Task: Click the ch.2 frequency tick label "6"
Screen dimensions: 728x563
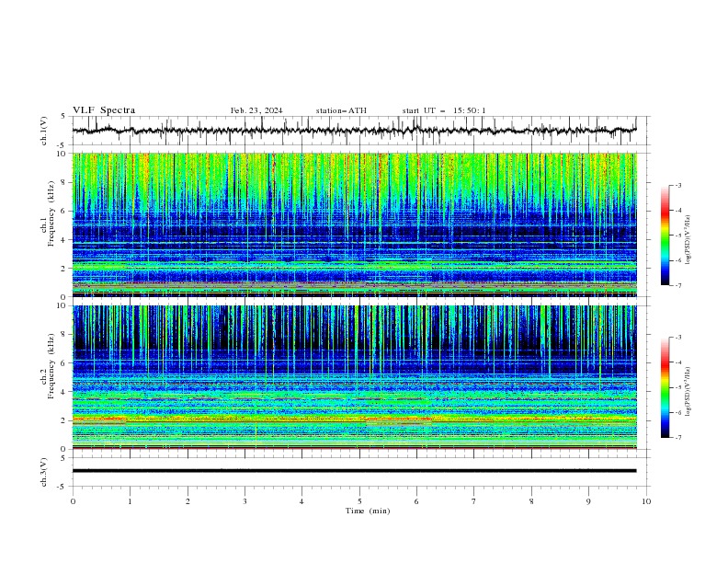Action: pos(63,363)
